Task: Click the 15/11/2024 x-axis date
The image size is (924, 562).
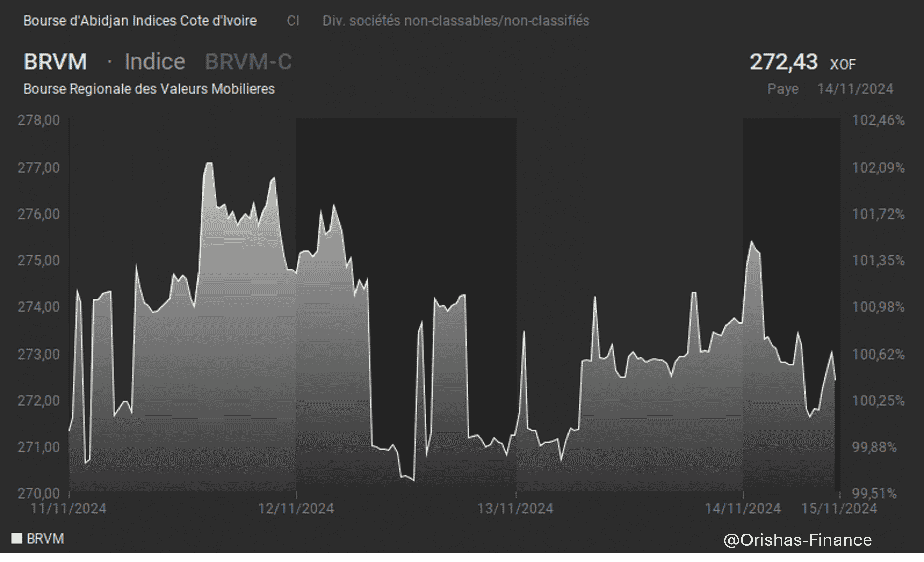Action: point(839,508)
